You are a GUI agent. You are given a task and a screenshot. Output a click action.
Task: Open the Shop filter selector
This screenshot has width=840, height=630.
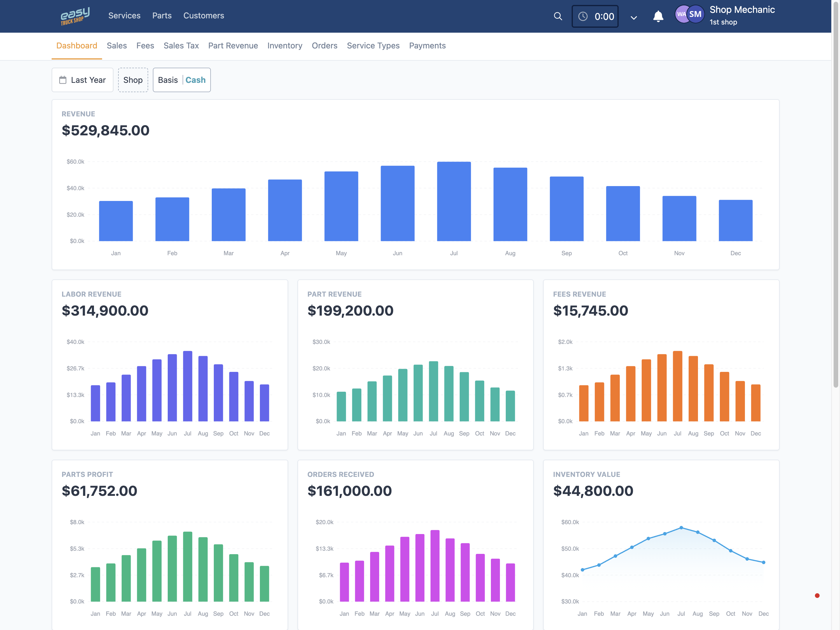(133, 80)
